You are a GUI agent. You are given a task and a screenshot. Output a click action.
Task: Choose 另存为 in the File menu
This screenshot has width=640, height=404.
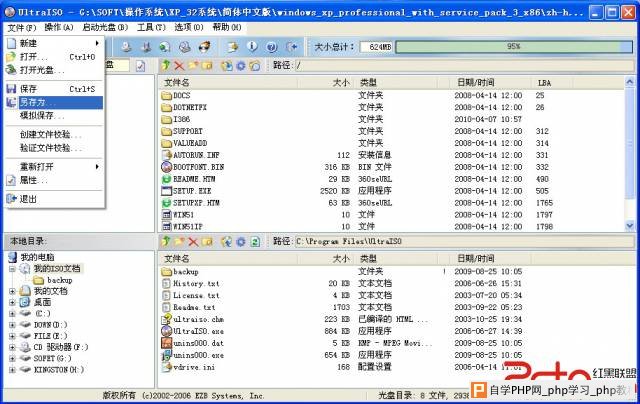click(x=54, y=102)
